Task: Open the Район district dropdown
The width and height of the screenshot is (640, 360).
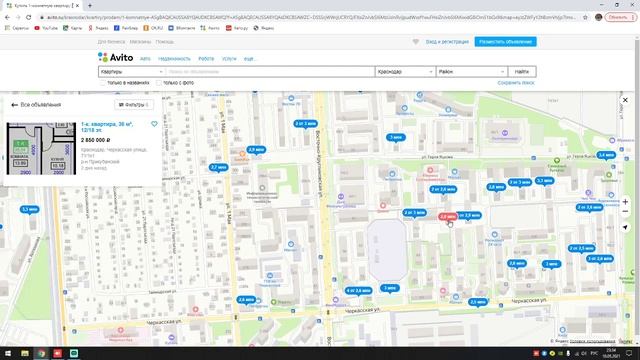Action: pos(472,72)
